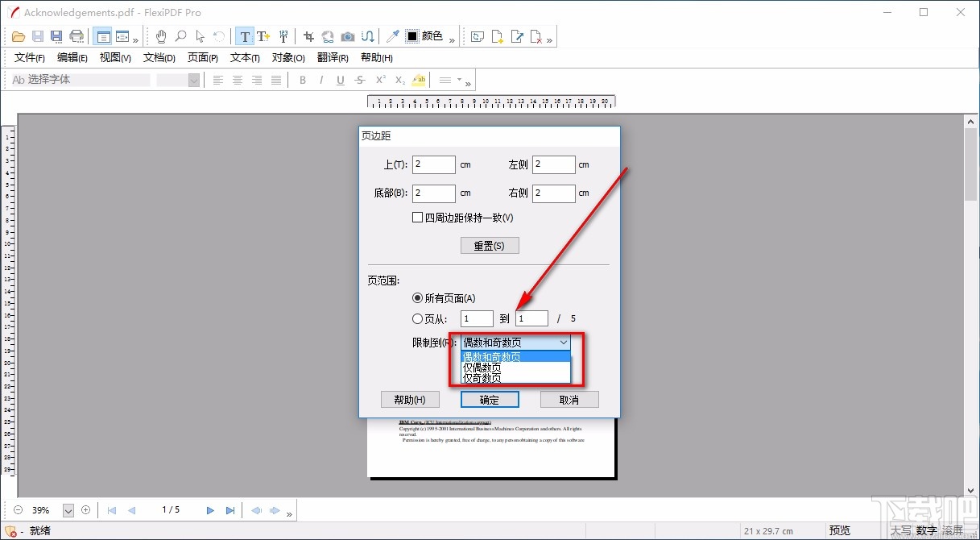Choose 仅偶数页 from the 限制到 dropdown

click(481, 368)
